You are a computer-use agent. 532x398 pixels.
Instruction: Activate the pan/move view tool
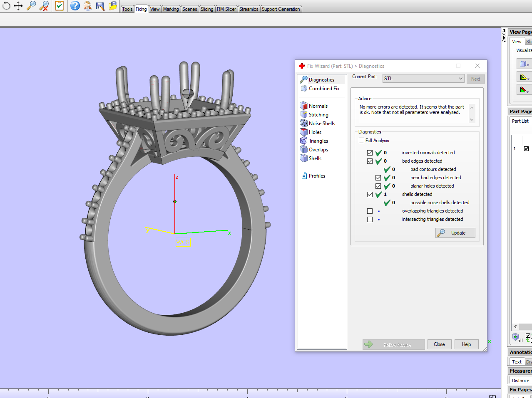18,5
